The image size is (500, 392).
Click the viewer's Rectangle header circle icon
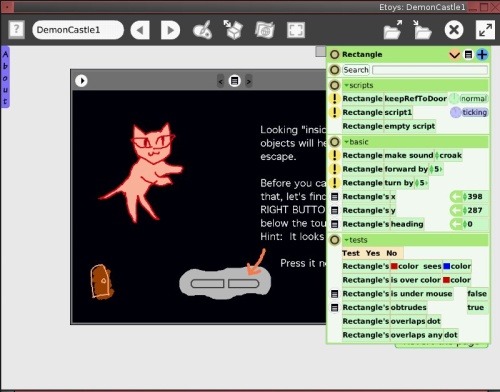point(335,54)
